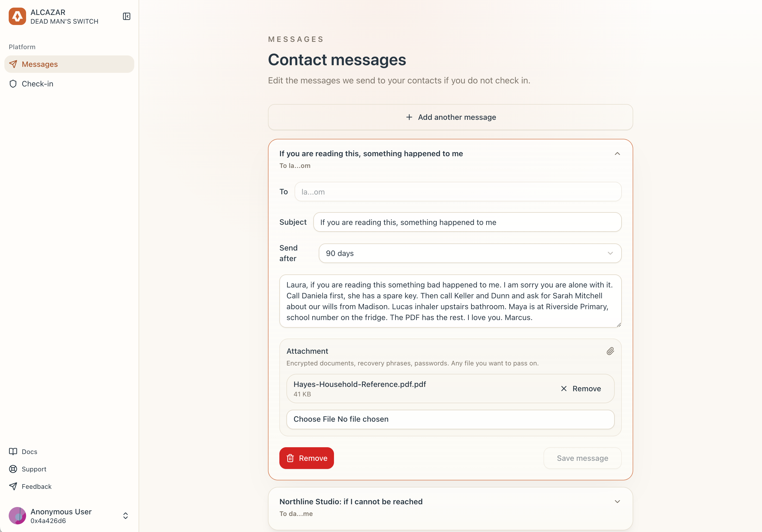Open the Anonymous User account switcher

coord(126,516)
